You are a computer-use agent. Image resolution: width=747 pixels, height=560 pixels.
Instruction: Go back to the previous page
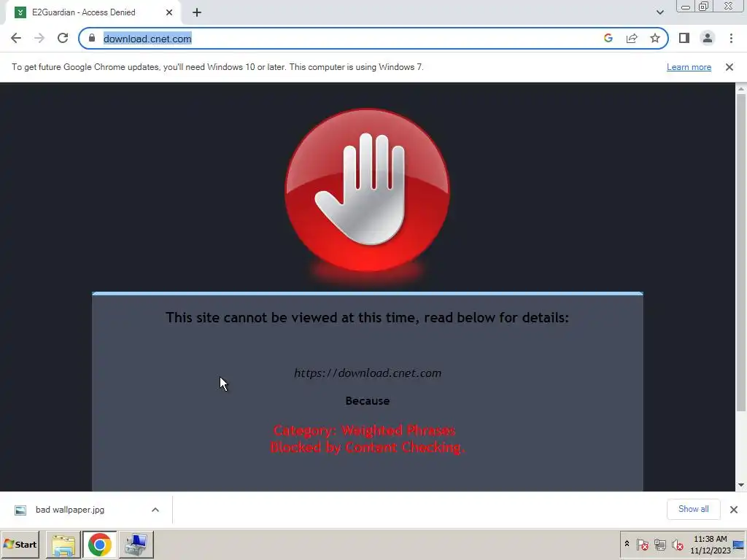coord(16,38)
